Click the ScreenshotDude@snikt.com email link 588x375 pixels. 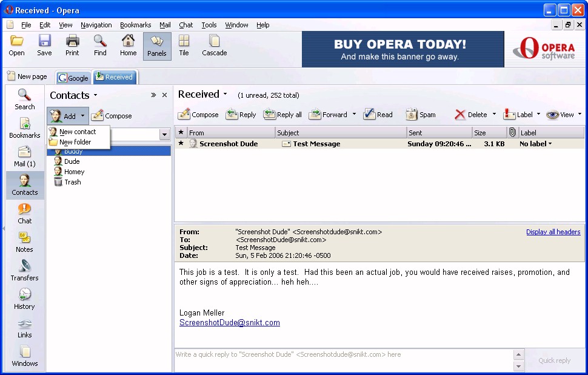tap(229, 323)
